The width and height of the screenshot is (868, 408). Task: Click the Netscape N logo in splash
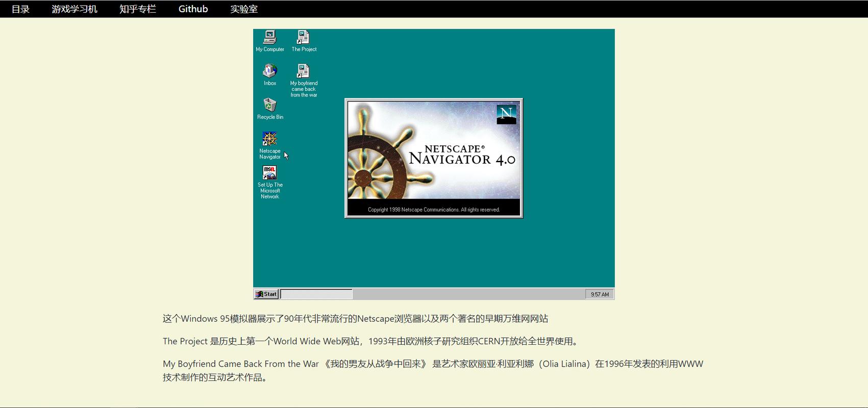506,114
